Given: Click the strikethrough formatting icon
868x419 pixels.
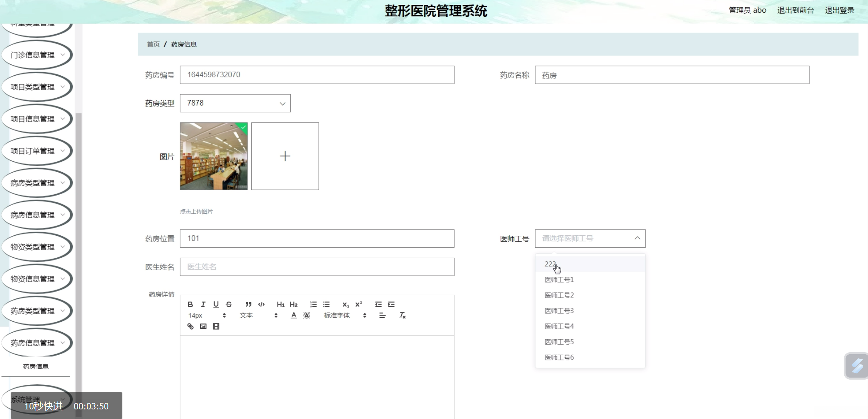Looking at the screenshot, I should tap(229, 304).
